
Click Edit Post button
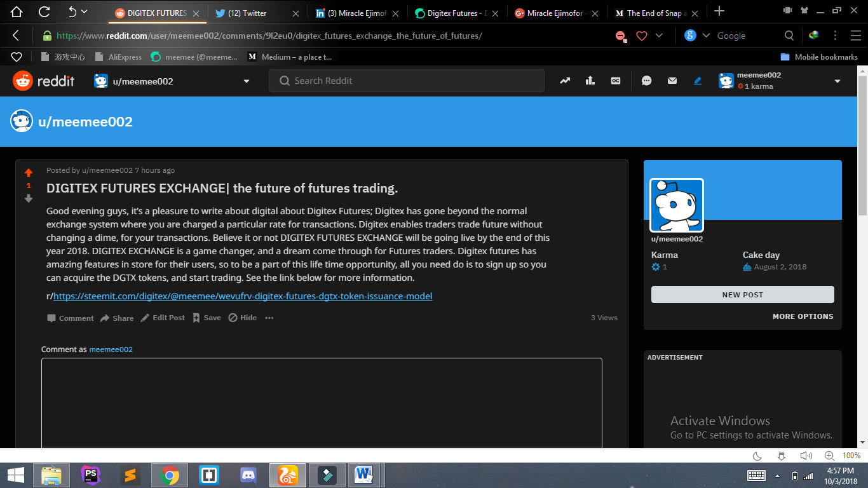pos(163,318)
